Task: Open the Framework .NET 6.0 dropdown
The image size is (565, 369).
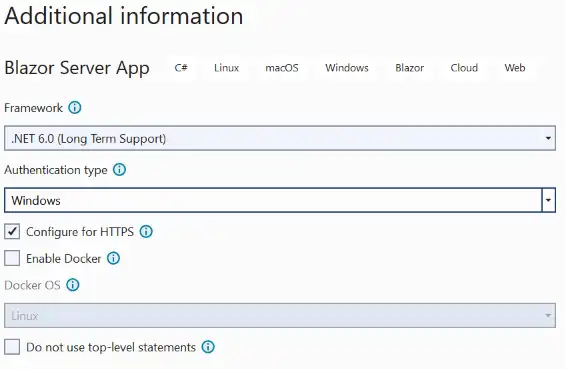Action: (280, 138)
